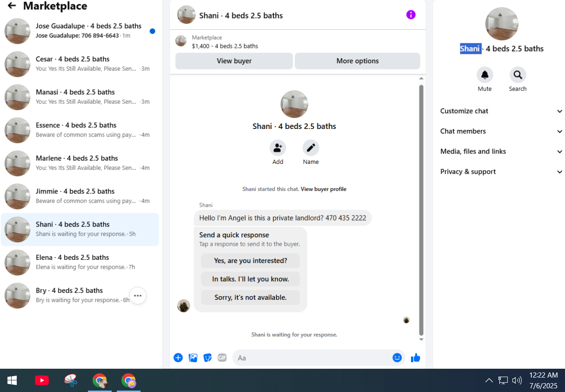
Task: Open first Chrome taskbar icon
Action: coord(100,380)
